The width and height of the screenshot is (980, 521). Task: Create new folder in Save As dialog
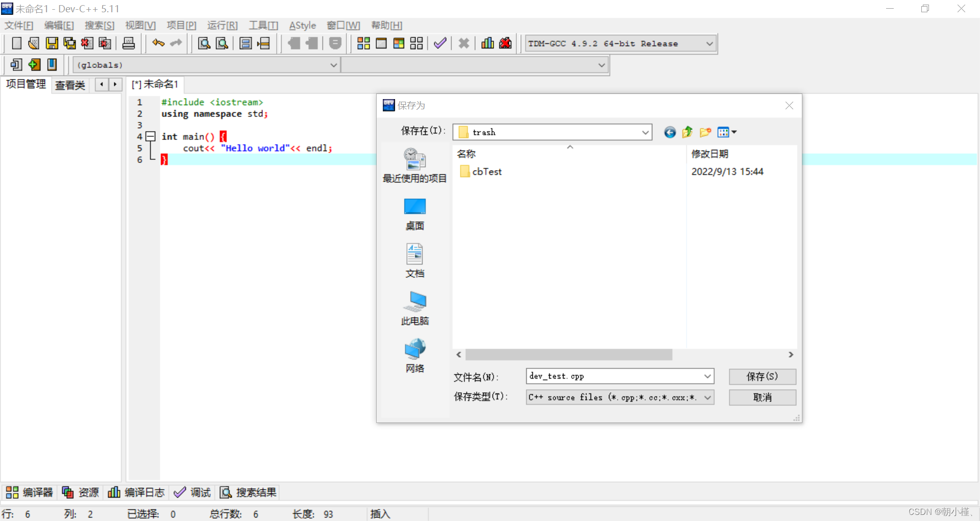(x=705, y=132)
